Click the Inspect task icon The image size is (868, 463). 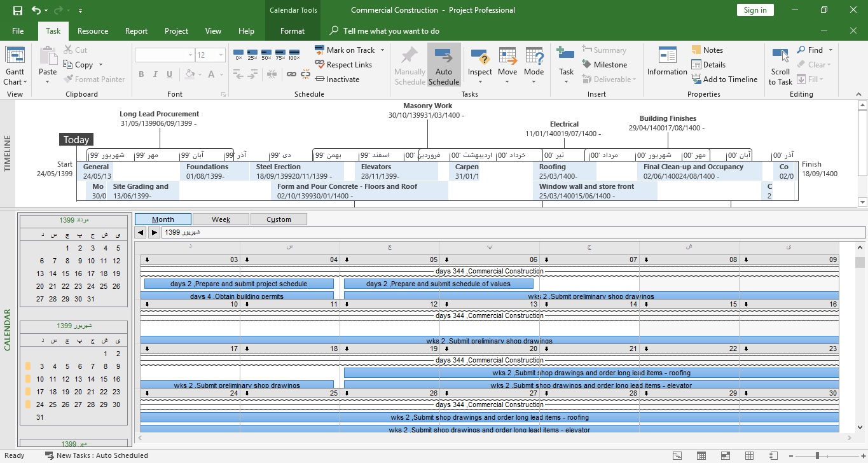(x=480, y=59)
